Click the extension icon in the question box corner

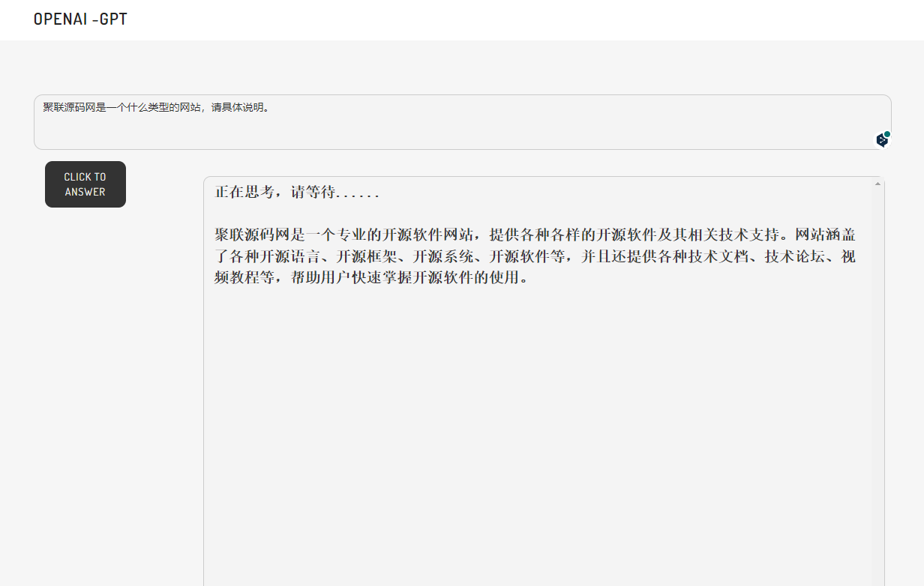(883, 139)
